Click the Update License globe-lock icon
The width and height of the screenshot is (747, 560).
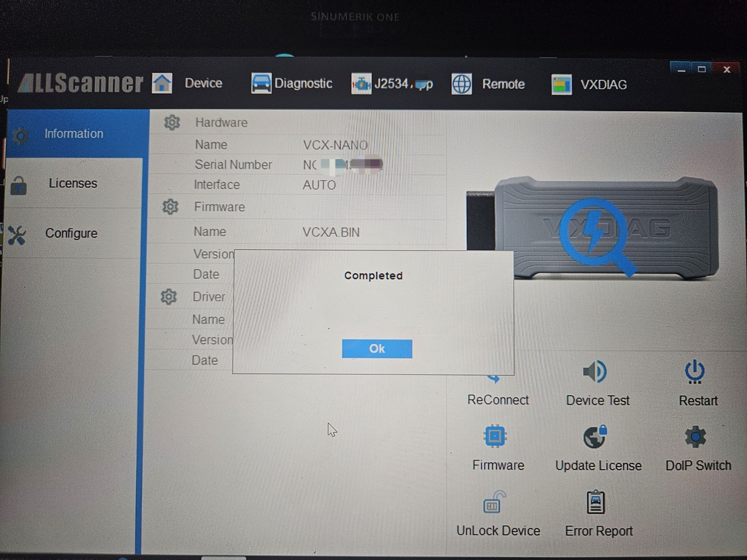tap(595, 437)
